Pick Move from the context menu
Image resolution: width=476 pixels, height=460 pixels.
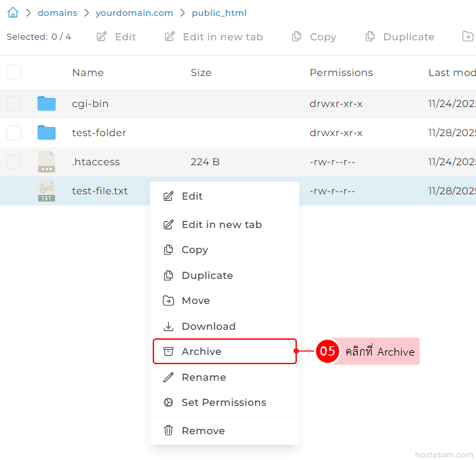(196, 301)
